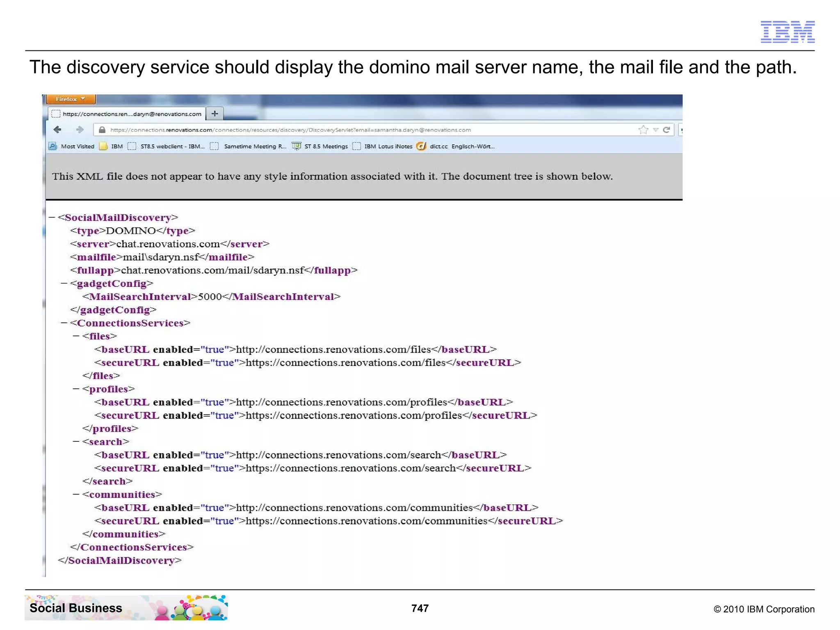
Task: Click search secureURL line
Action: pos(313,468)
